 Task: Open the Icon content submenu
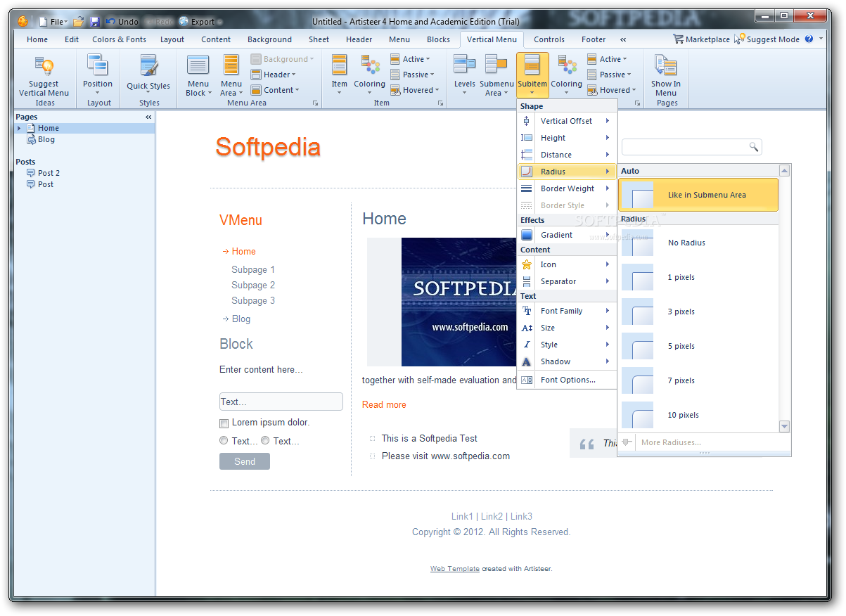(x=567, y=264)
